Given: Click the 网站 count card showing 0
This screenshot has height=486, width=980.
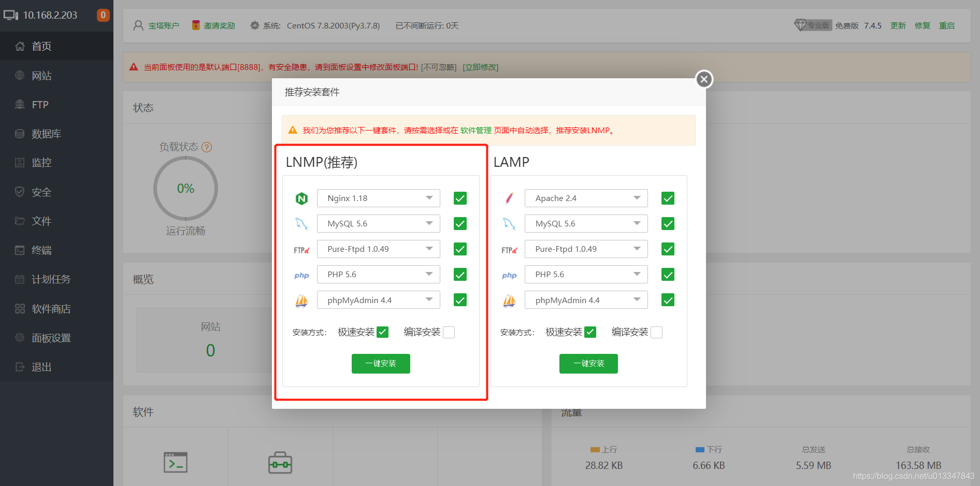Looking at the screenshot, I should click(210, 340).
